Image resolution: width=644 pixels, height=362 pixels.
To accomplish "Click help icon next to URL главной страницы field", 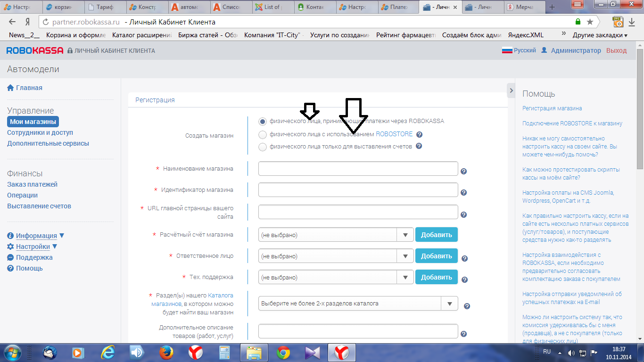I will point(463,215).
